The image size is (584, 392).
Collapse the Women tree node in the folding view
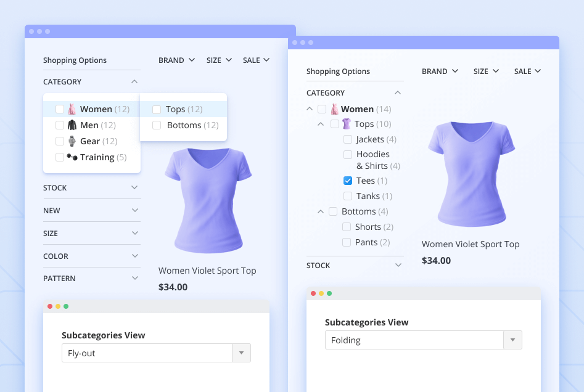pos(309,109)
